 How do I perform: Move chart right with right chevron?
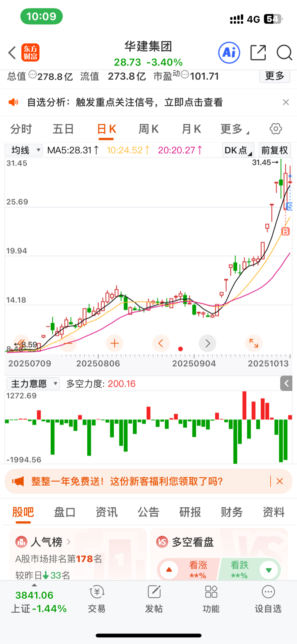click(x=208, y=343)
